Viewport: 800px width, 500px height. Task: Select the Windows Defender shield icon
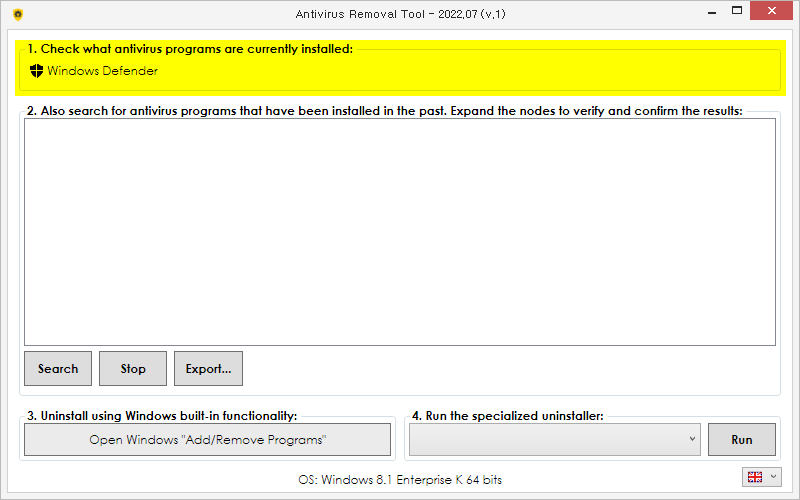[36, 71]
